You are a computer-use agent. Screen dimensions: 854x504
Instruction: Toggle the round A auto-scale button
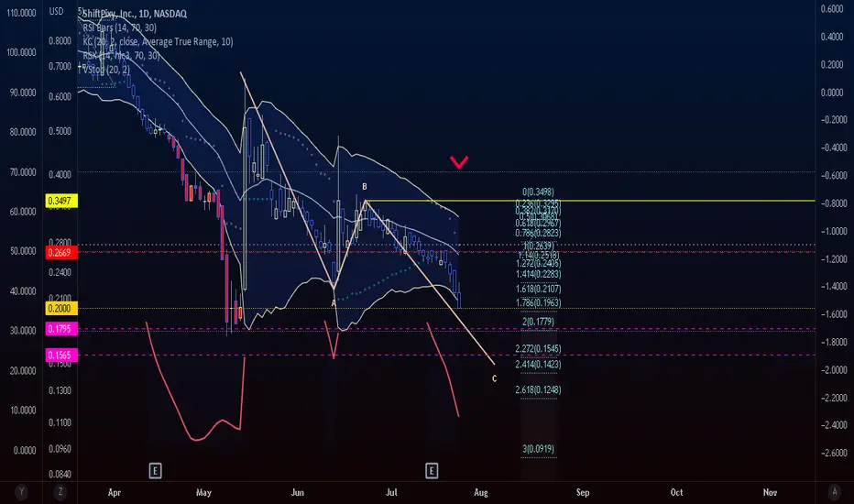tap(835, 492)
